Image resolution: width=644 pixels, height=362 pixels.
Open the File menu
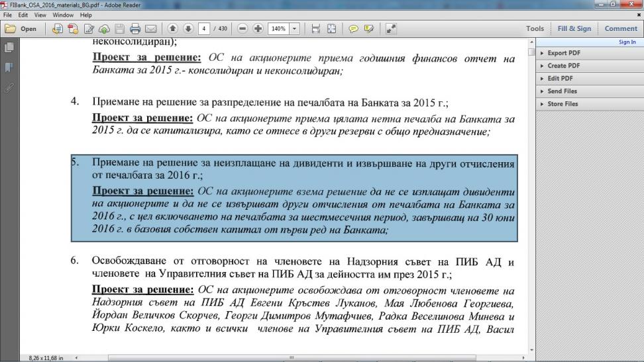pyautogui.click(x=7, y=15)
